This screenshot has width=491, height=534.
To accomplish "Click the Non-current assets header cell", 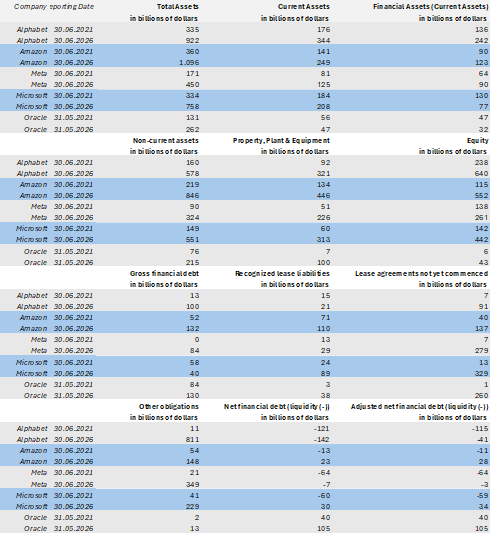I will click(165, 140).
